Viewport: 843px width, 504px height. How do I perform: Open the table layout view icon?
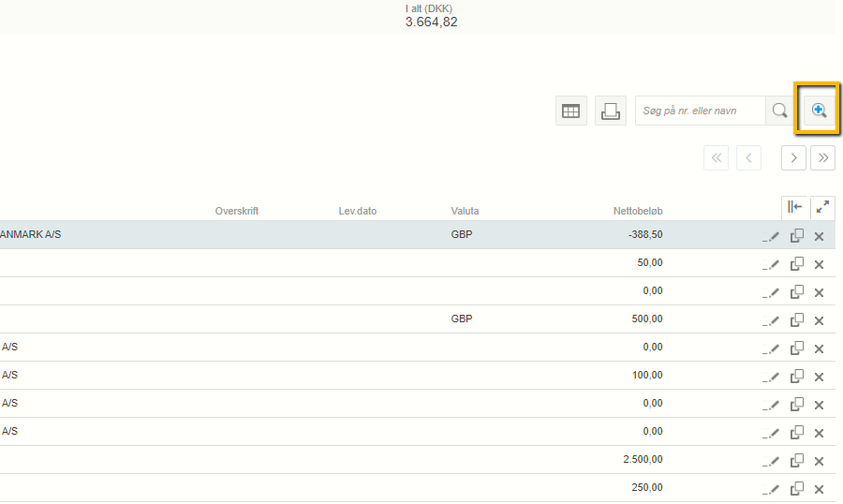click(570, 111)
